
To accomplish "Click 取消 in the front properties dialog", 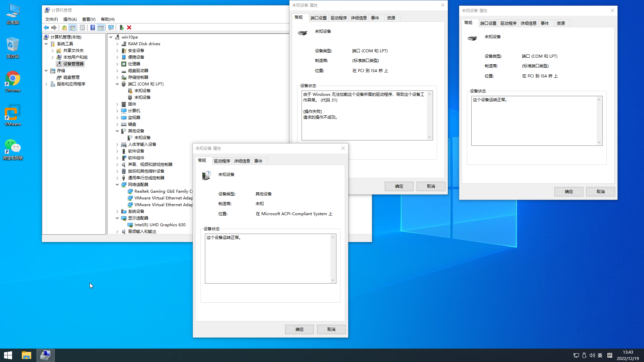I will point(331,329).
